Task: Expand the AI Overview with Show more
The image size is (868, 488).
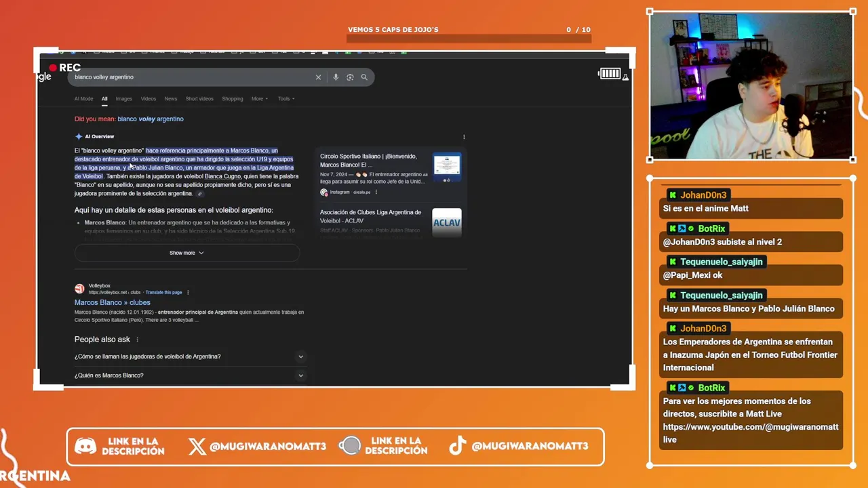Action: (x=187, y=253)
